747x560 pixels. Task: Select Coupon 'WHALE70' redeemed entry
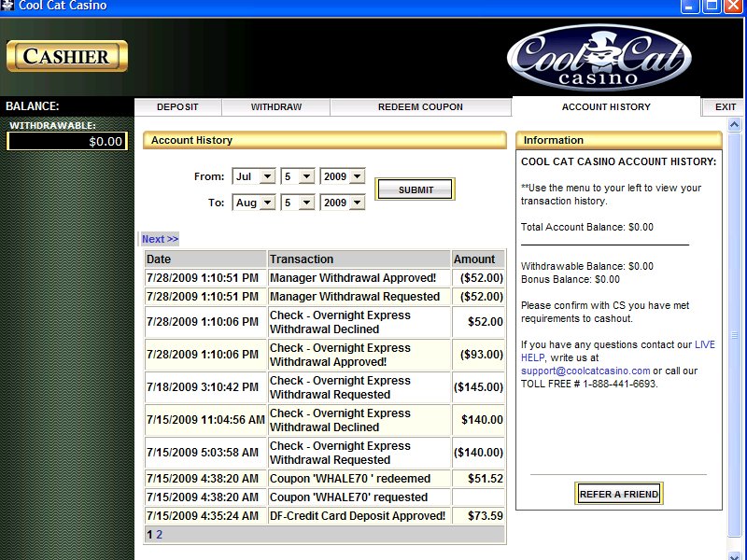click(x=324, y=479)
